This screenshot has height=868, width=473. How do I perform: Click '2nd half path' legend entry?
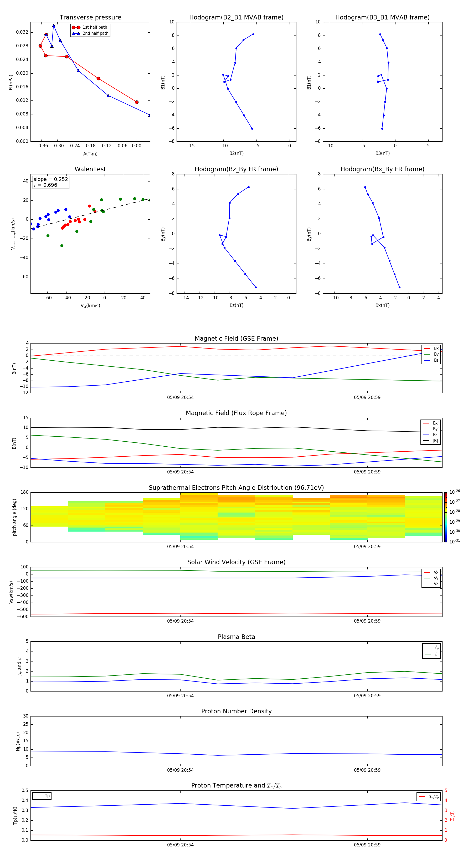coord(90,33)
